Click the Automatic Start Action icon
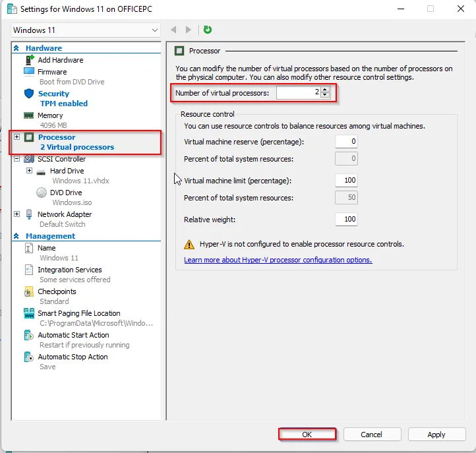The width and height of the screenshot is (476, 453). (28, 335)
